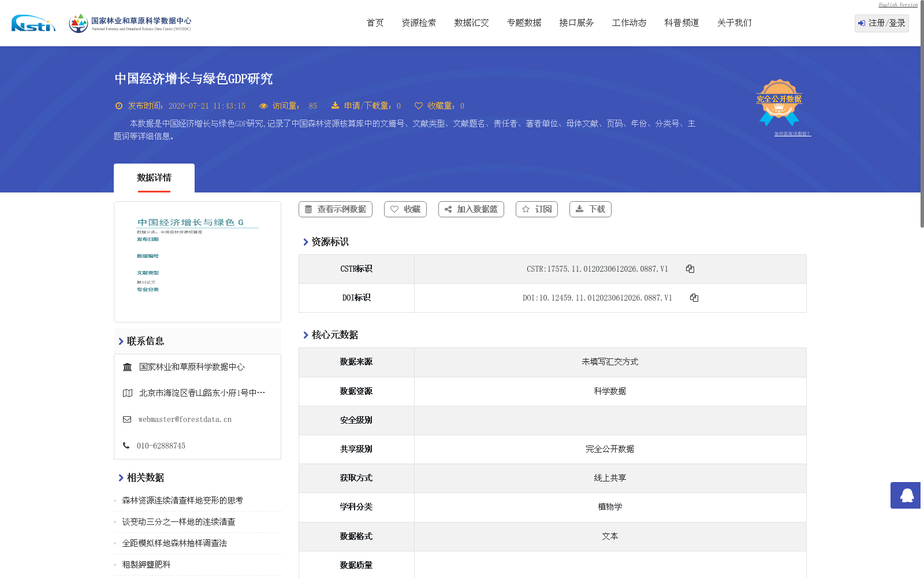Click the webmaster@forestdata.cn email
This screenshot has height=578, width=924.
185,420
